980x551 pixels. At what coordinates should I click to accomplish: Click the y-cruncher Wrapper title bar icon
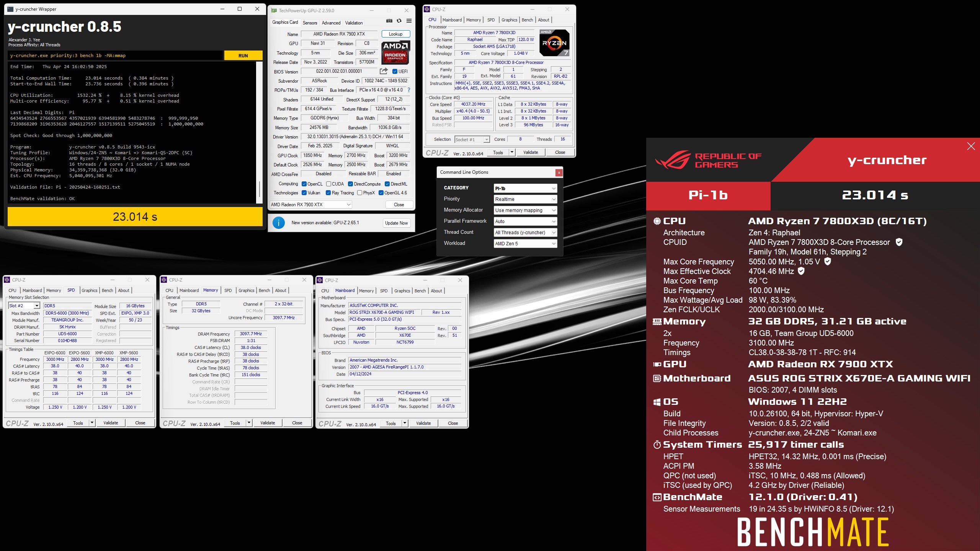(10, 9)
